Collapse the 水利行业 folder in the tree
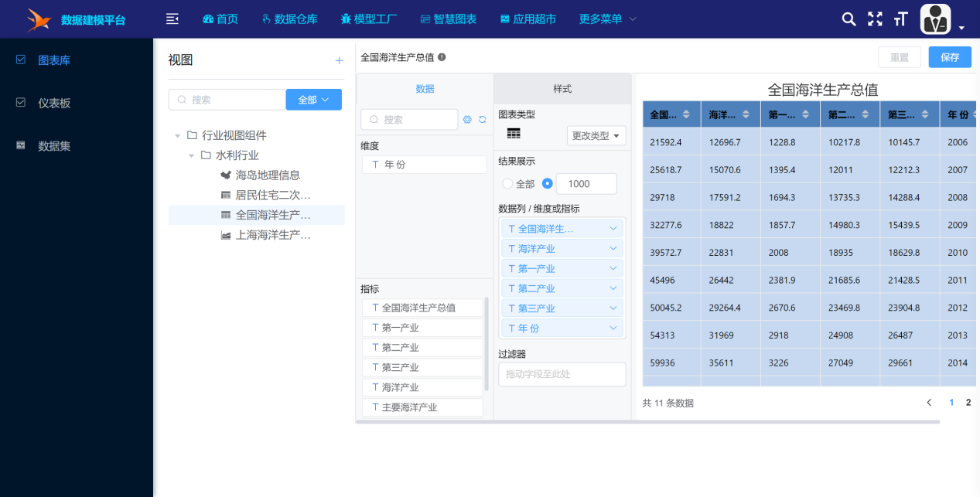Screen dimensions: 980x497 [192, 155]
